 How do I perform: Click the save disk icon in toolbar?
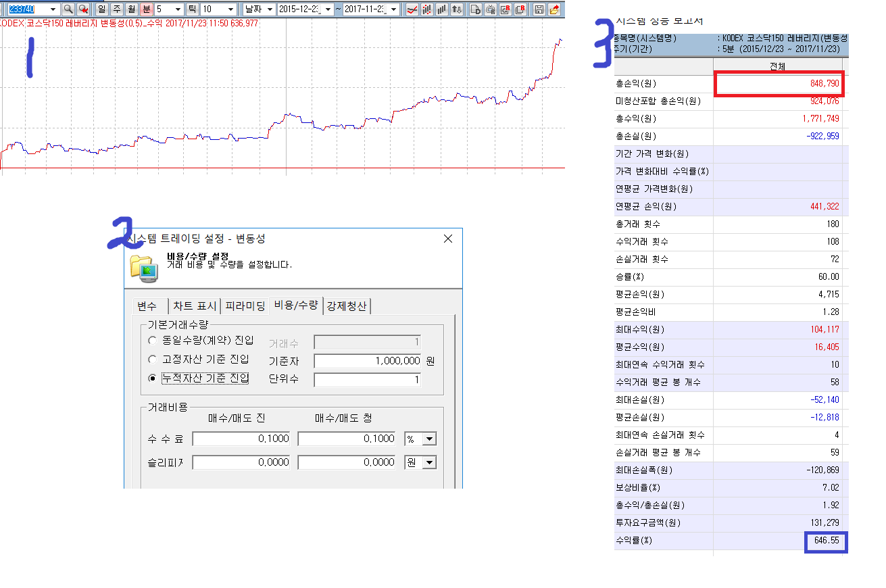(539, 9)
